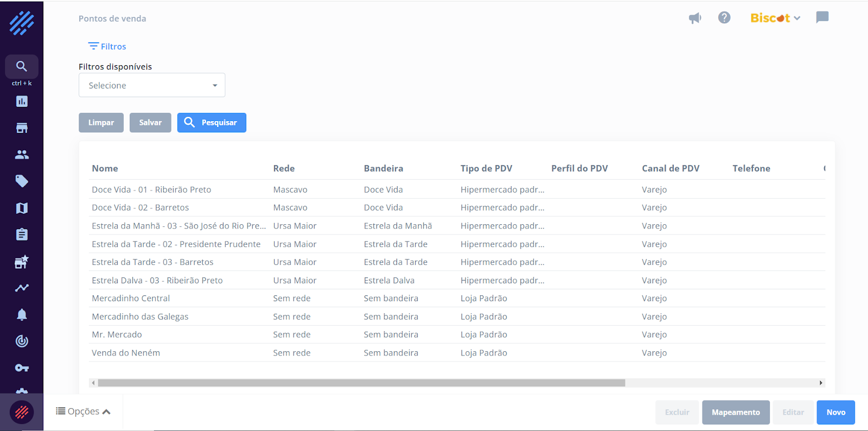Click the Novo button
The width and height of the screenshot is (868, 431).
point(835,413)
